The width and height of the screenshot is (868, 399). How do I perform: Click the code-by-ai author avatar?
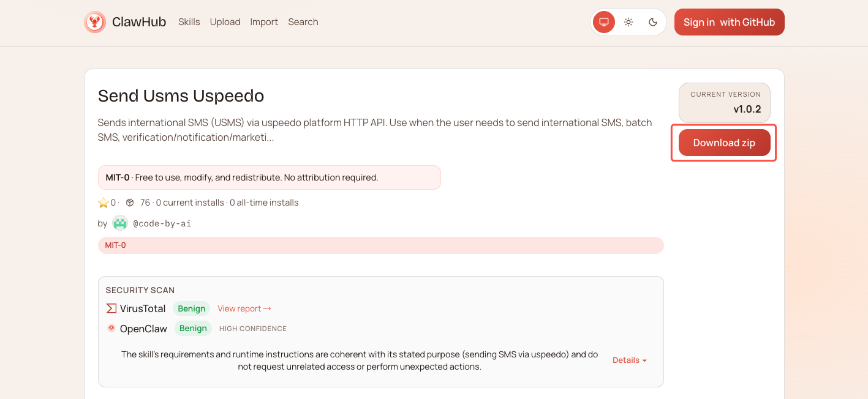120,223
